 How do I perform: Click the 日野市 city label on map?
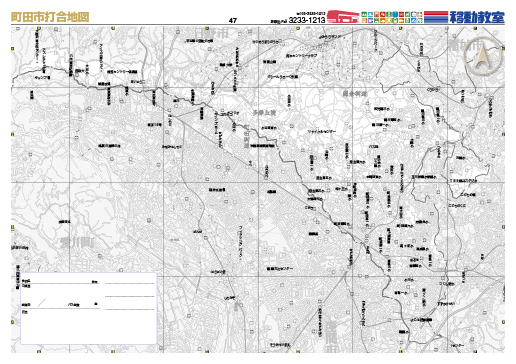(211, 33)
